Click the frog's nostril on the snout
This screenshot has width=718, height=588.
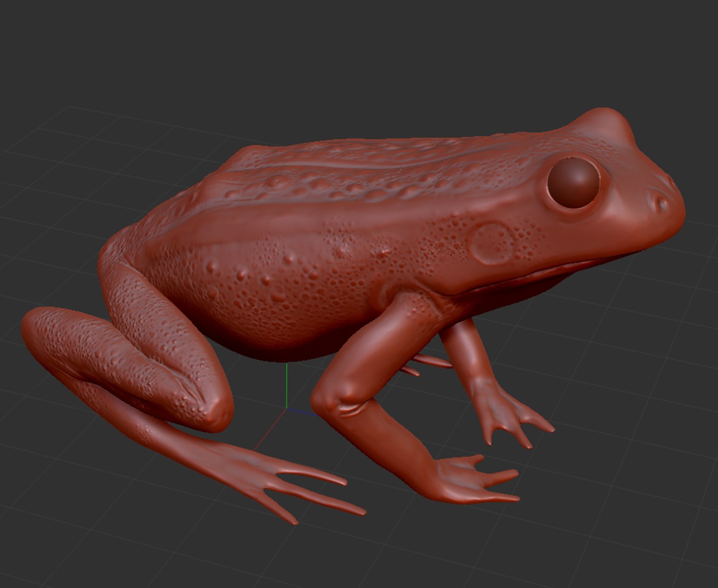click(x=662, y=205)
